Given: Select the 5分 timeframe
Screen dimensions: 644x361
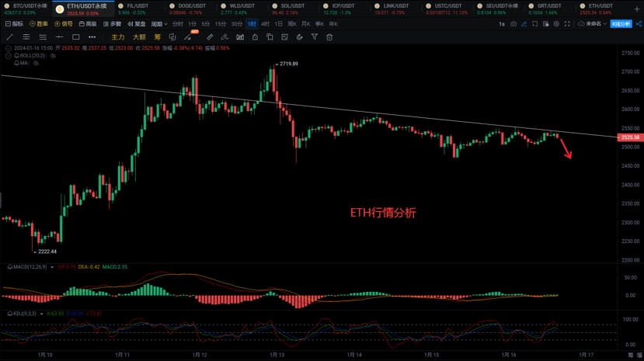Looking at the screenshot, I should (x=205, y=24).
